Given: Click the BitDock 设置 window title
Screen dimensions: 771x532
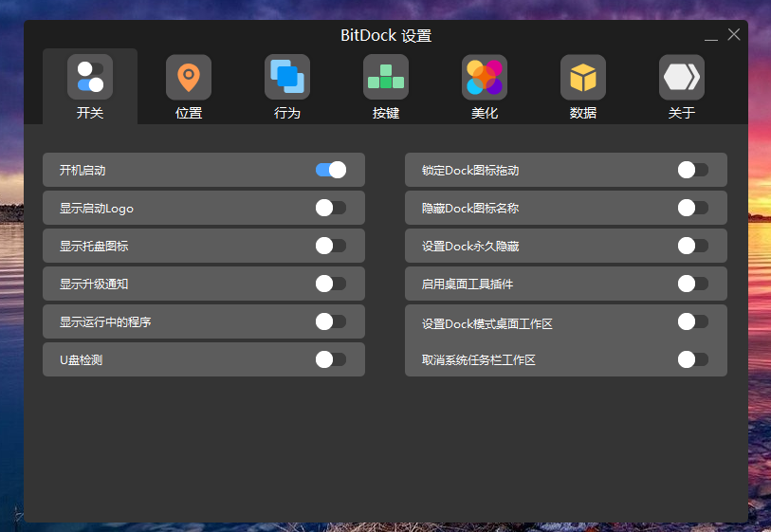Looking at the screenshot, I should (x=386, y=35).
